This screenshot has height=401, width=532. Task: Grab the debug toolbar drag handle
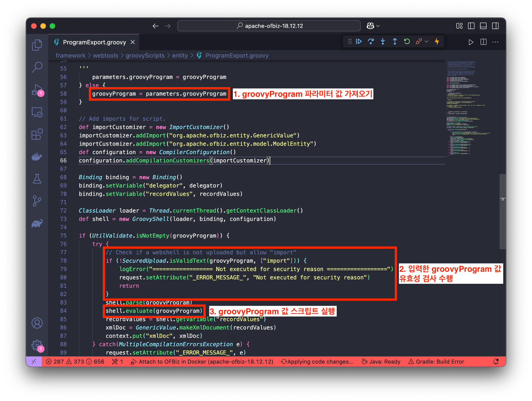click(x=350, y=42)
